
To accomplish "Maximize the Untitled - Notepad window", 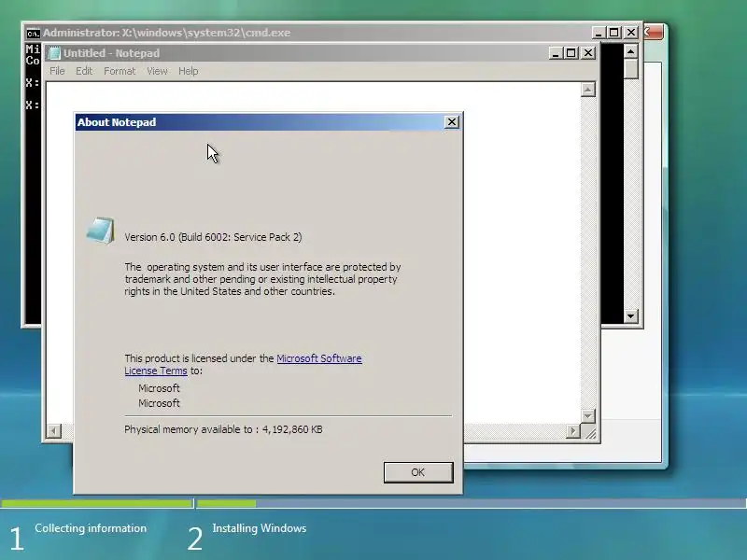I will pyautogui.click(x=571, y=53).
